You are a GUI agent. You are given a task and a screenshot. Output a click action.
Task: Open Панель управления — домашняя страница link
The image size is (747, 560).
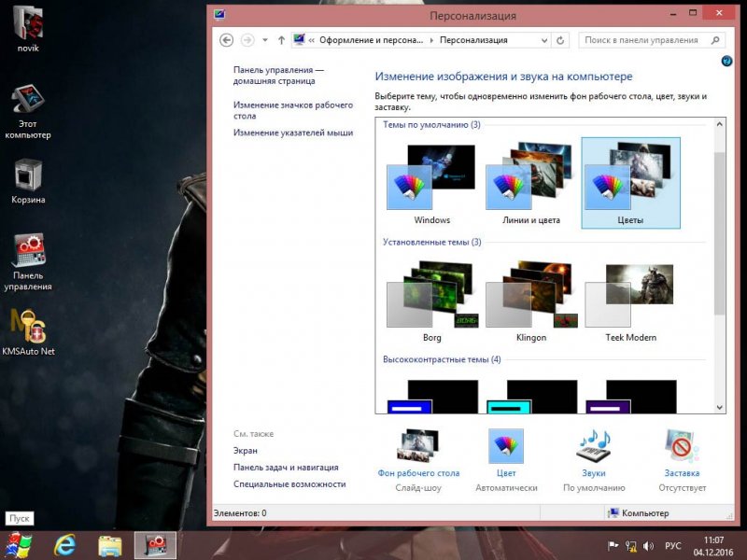278,76
